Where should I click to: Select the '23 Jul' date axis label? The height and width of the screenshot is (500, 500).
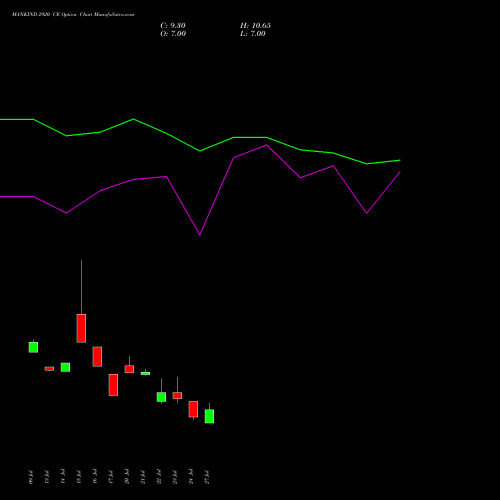click(175, 477)
